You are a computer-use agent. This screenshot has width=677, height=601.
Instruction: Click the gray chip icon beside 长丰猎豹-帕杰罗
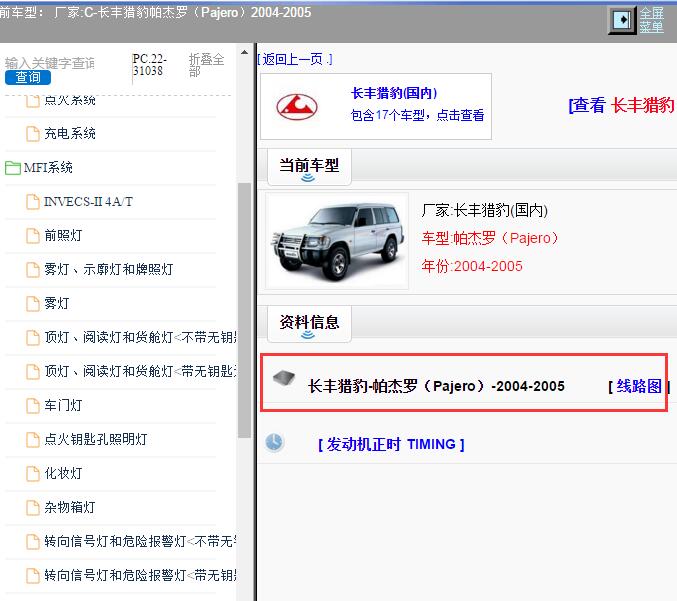(x=284, y=378)
